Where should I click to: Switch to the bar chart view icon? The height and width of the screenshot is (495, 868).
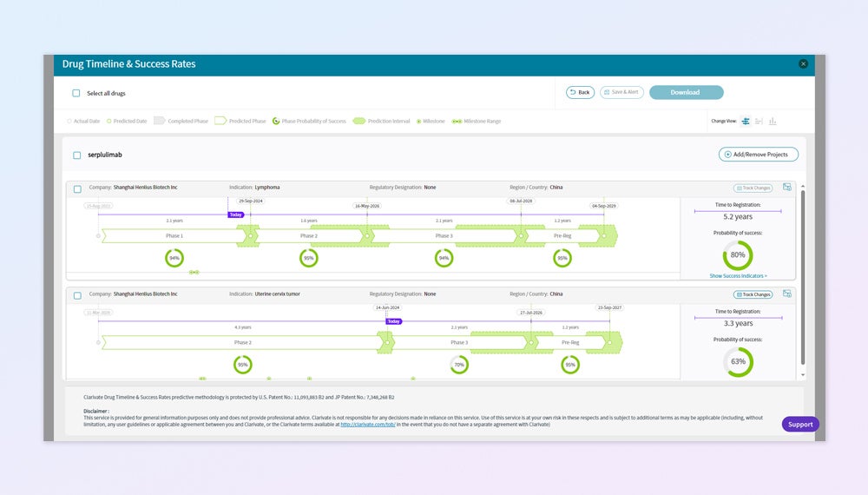pos(773,121)
